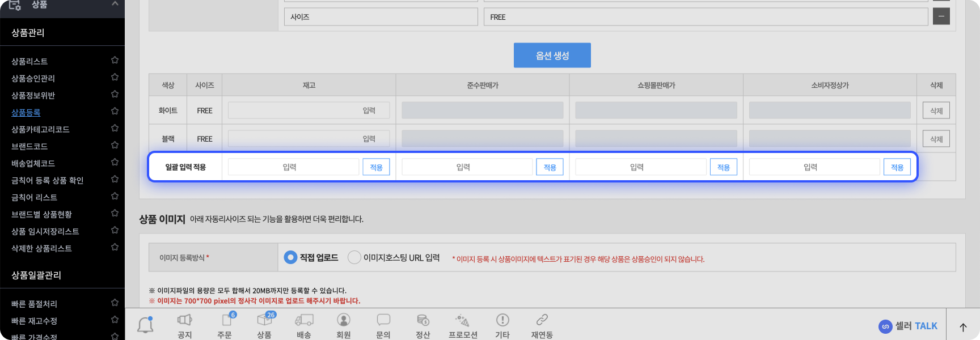Open the 프로모션 promotion icon
The image size is (980, 340).
point(463,321)
